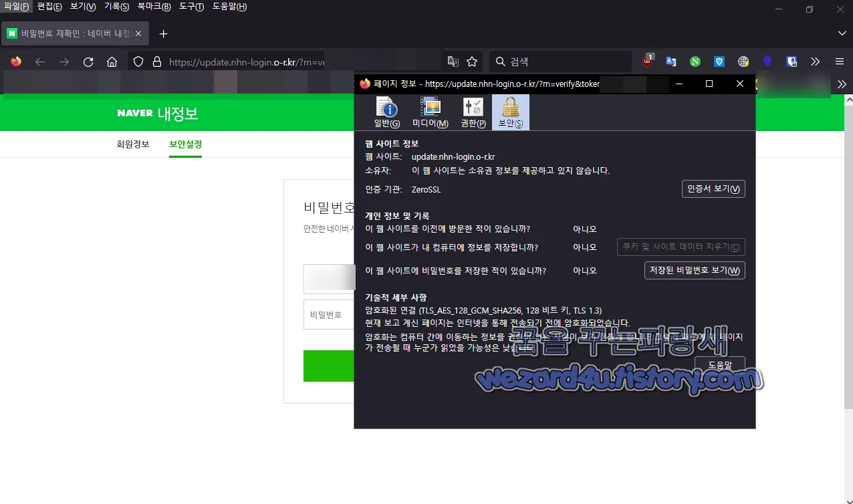Expand more toolbar tools overflow chevron

815,61
